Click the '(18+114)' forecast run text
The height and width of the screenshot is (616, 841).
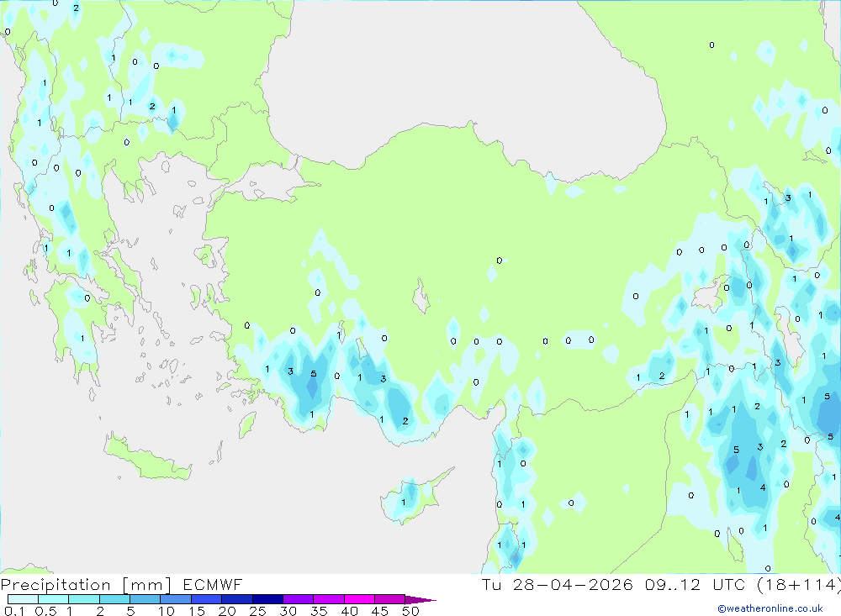point(799,584)
